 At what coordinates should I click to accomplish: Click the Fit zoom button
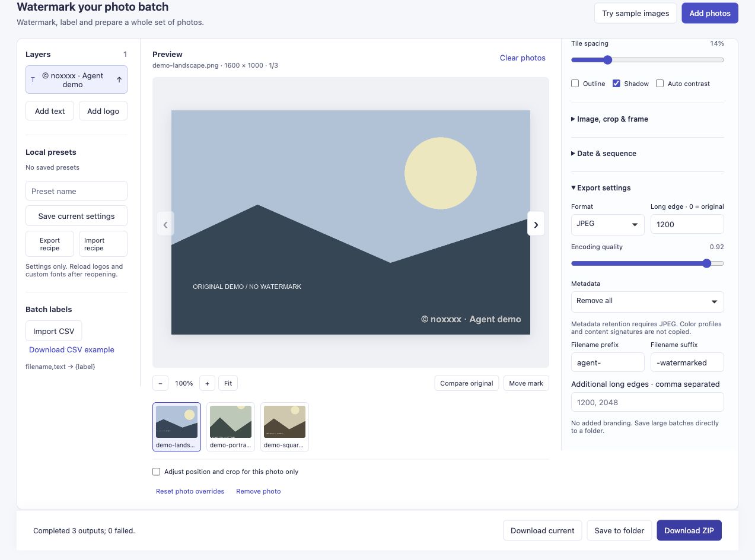pos(228,383)
